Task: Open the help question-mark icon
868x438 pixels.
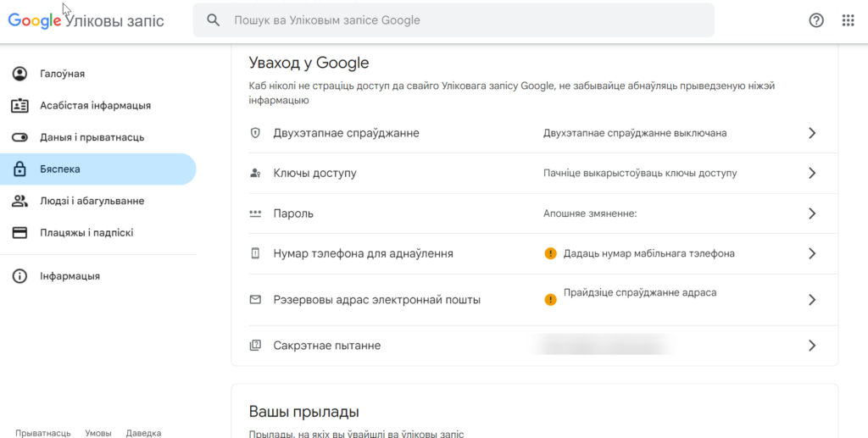Action: coord(816,20)
